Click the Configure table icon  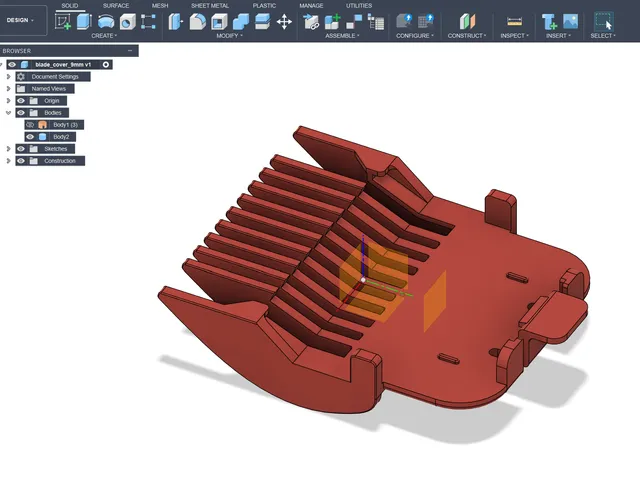[x=426, y=21]
